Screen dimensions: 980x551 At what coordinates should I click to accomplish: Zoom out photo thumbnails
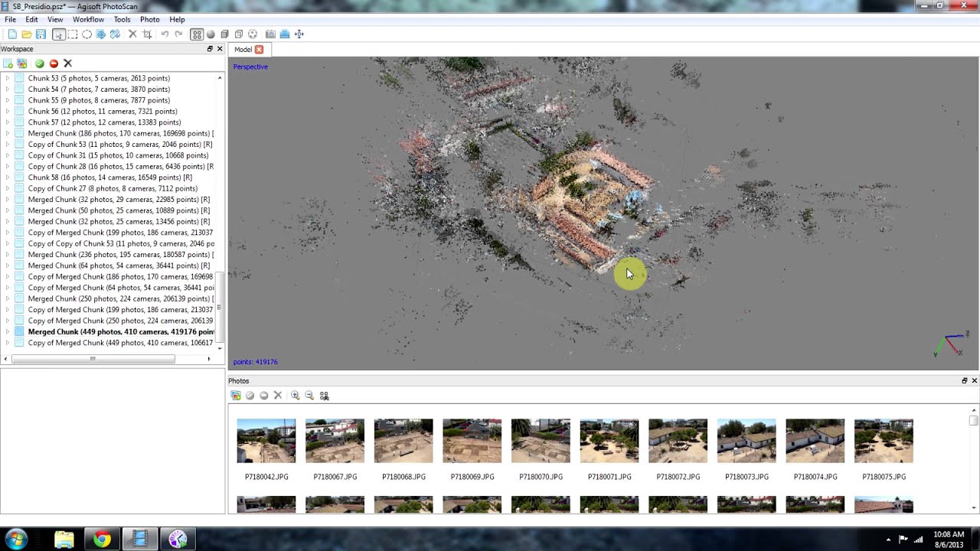pyautogui.click(x=309, y=396)
